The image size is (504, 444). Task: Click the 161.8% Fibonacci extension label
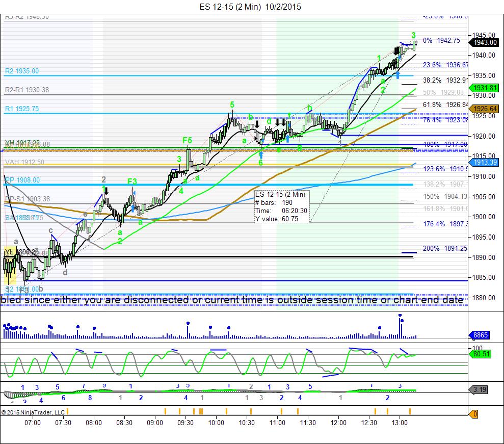[445, 208]
